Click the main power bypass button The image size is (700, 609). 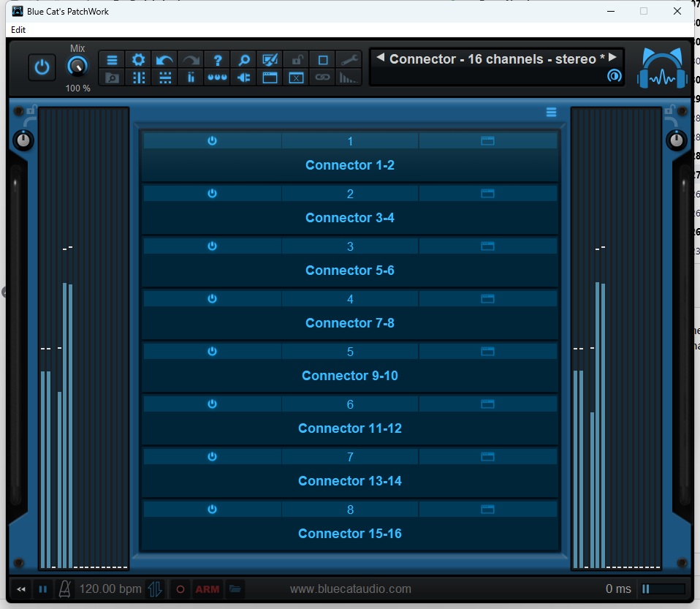click(42, 67)
